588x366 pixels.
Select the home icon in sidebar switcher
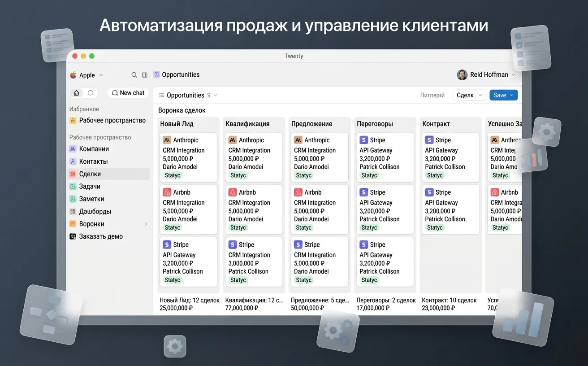click(x=77, y=93)
